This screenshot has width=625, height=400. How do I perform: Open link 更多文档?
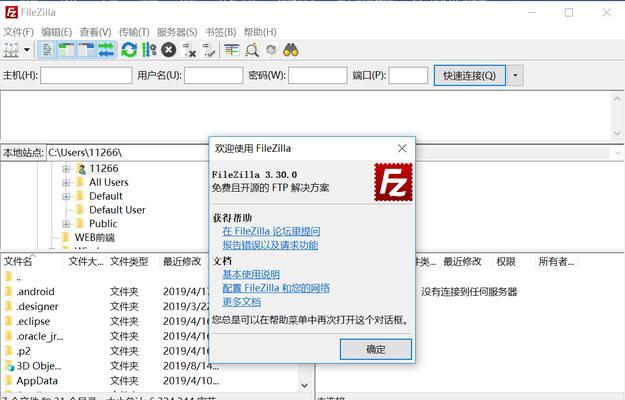pyautogui.click(x=242, y=302)
